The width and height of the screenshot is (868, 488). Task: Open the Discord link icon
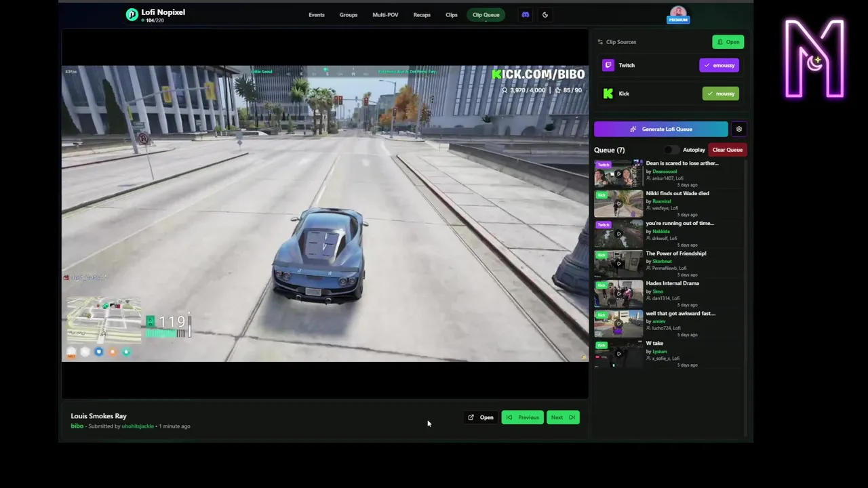coord(525,15)
